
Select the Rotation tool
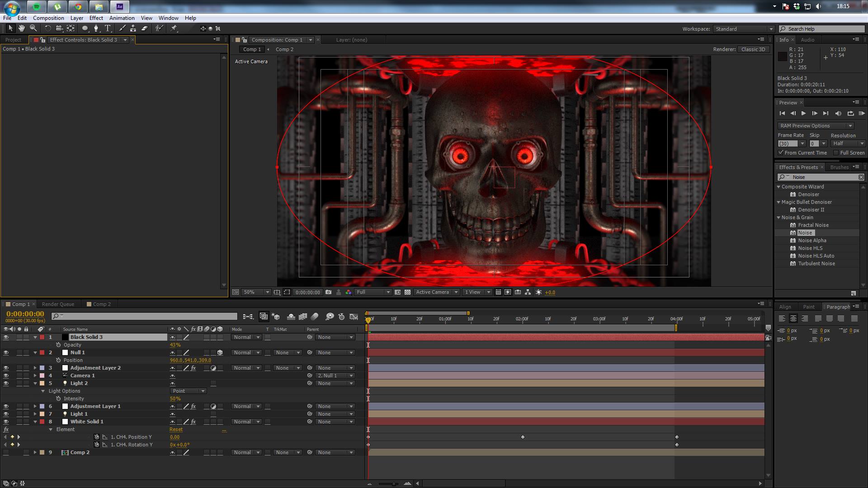click(47, 28)
